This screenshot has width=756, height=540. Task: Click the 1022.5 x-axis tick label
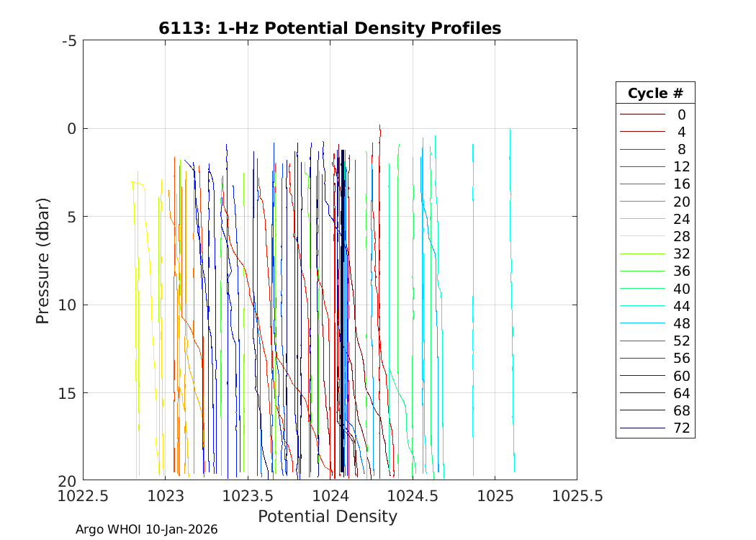[x=83, y=496]
